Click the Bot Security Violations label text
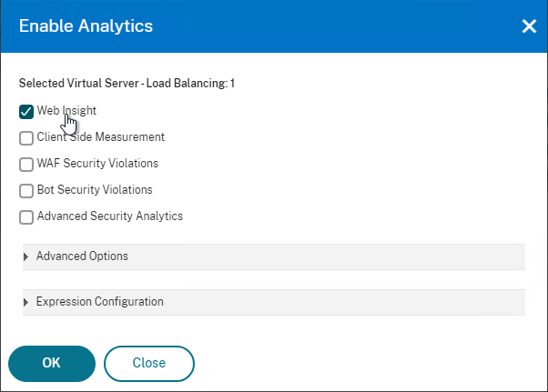Image resolution: width=548 pixels, height=392 pixels. coord(95,189)
